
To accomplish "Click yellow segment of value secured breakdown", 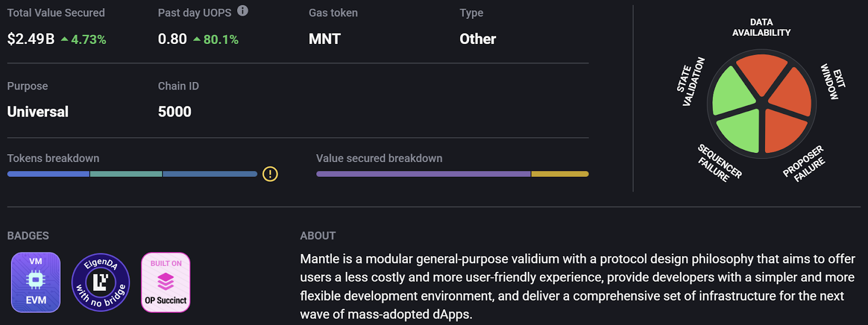I will [560, 174].
